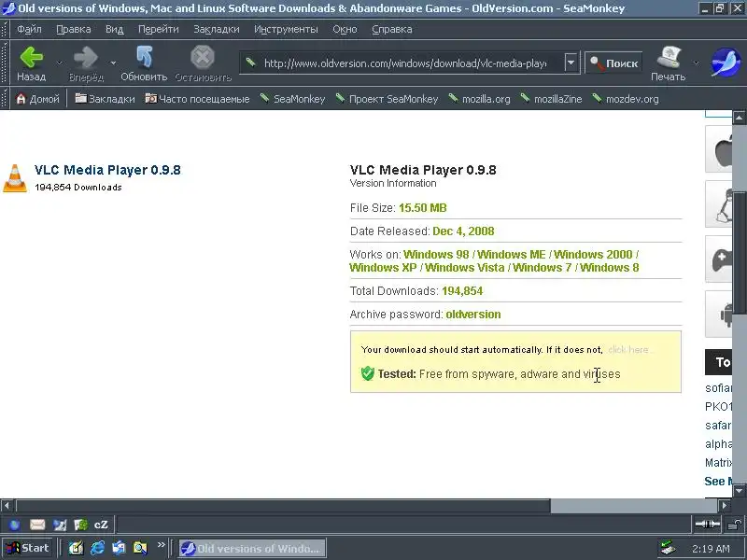This screenshot has width=747, height=560.
Task: Launch Internet Explorer from quick launch
Action: pos(97,548)
